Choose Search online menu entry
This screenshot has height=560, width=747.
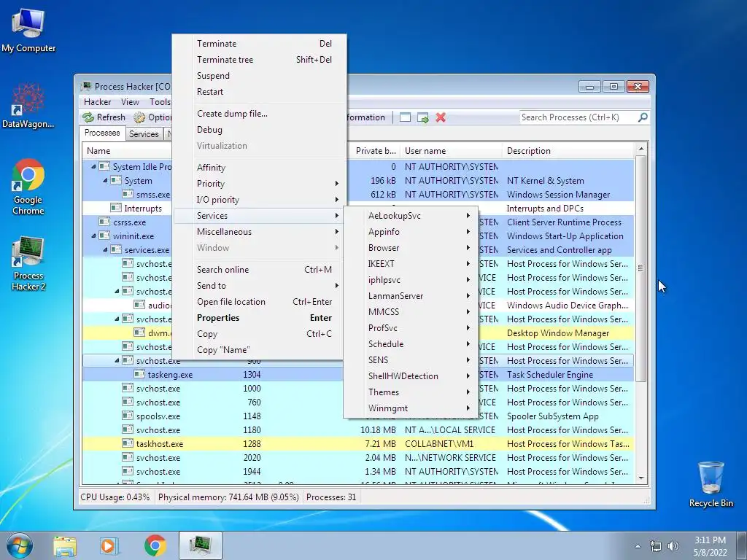[x=258, y=270]
